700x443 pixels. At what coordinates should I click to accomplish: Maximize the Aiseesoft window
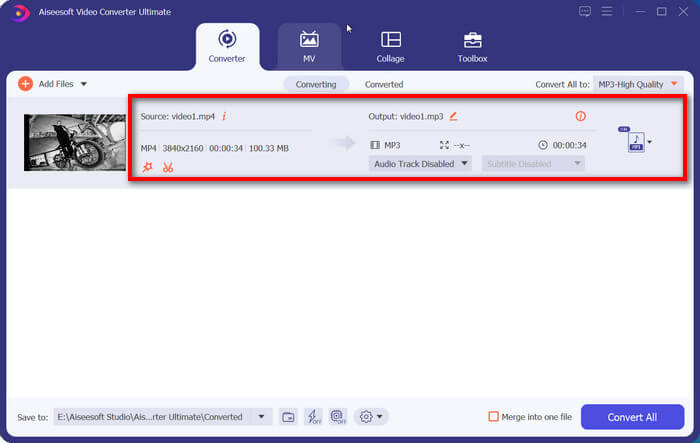pos(662,12)
